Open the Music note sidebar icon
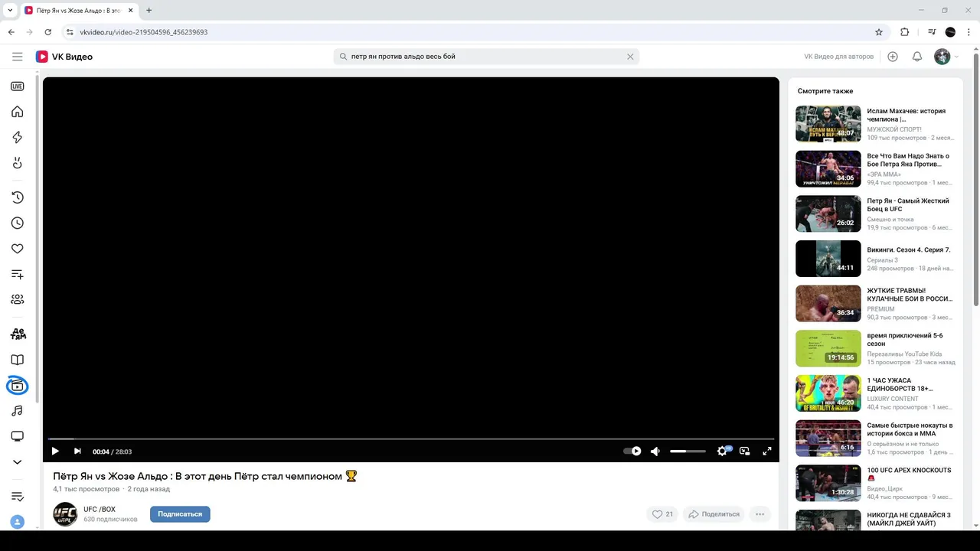This screenshot has height=551, width=980. (17, 411)
